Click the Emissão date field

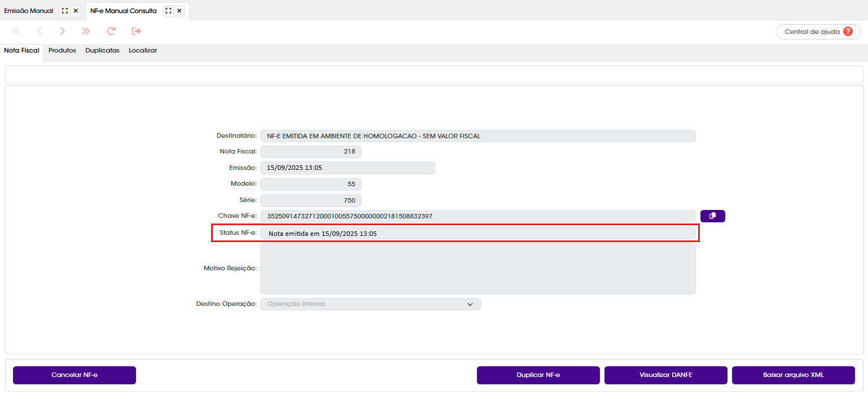pyautogui.click(x=348, y=168)
